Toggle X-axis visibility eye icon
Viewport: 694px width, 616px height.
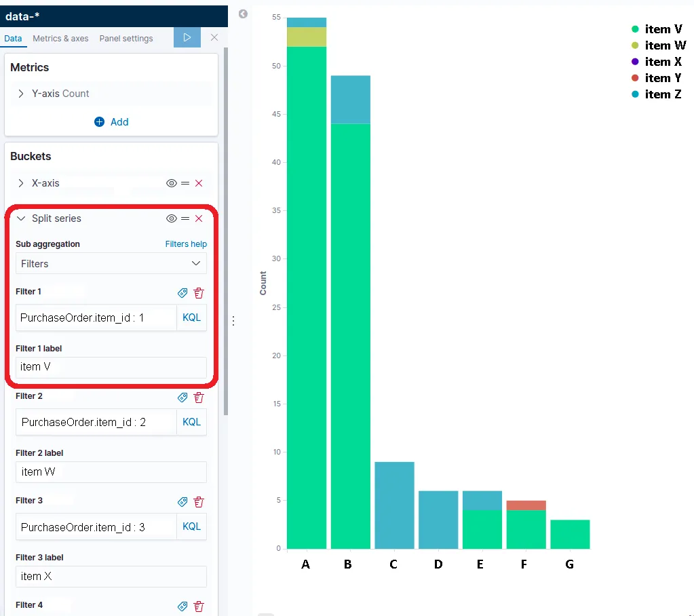pos(171,183)
